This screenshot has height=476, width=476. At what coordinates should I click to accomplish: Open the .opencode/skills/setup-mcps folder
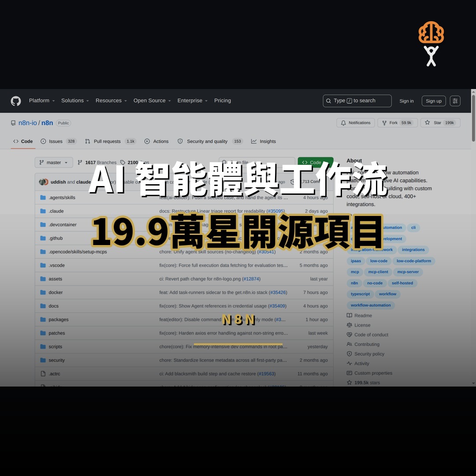pyautogui.click(x=78, y=252)
